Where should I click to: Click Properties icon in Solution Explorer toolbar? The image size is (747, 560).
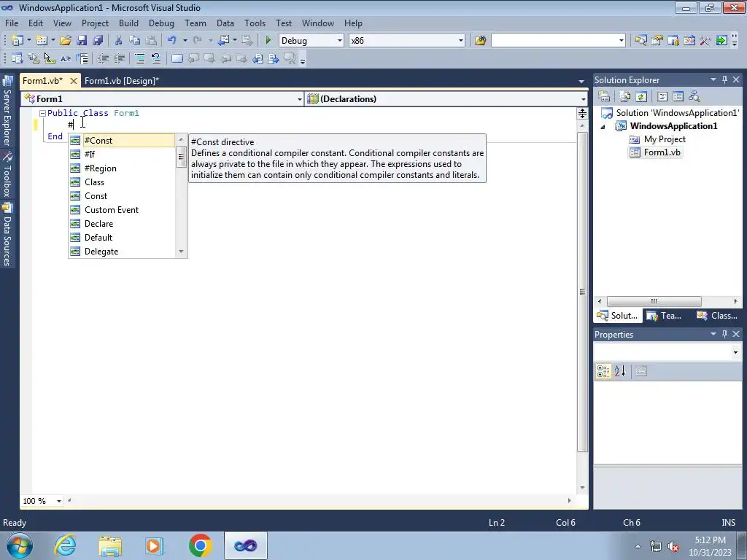(x=604, y=96)
